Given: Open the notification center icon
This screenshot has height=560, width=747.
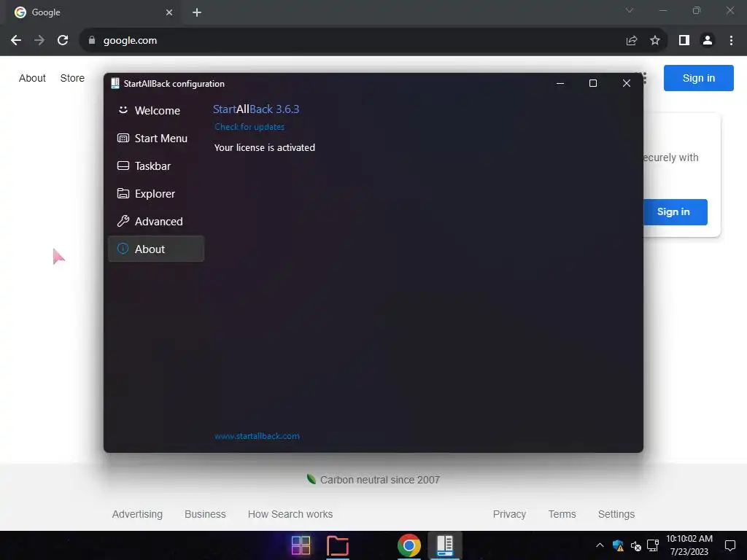Looking at the screenshot, I should tap(730, 545).
